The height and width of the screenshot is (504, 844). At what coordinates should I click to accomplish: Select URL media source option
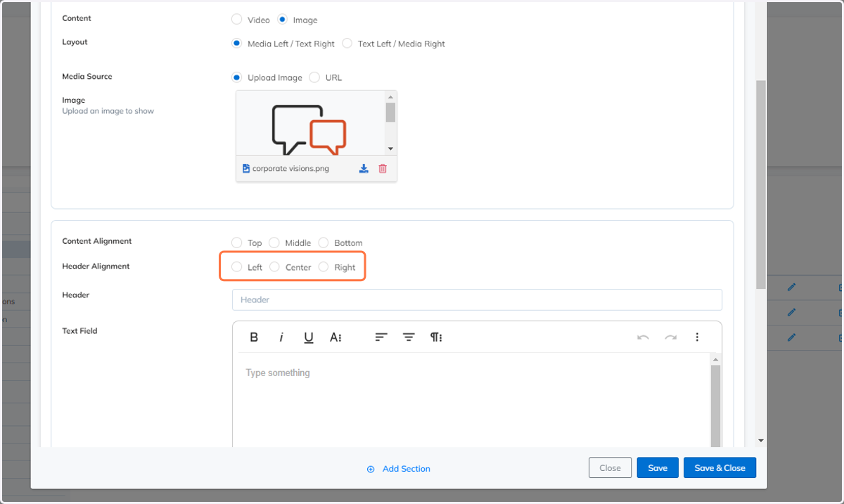314,77
